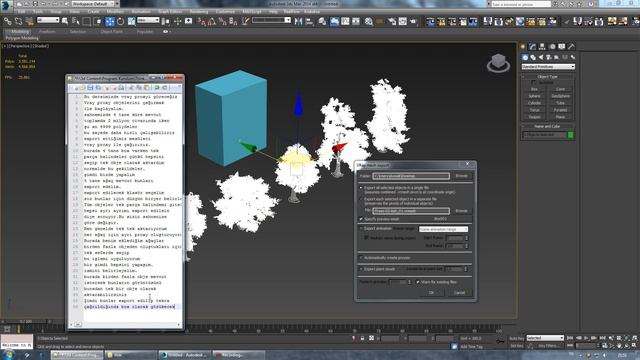The height and width of the screenshot is (360, 640).
Task: Click the Align tool in main toolbar
Action: point(309,21)
